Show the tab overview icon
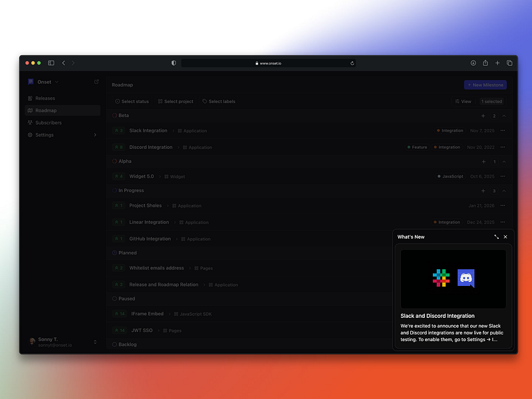Image resolution: width=532 pixels, height=399 pixels. pos(509,63)
